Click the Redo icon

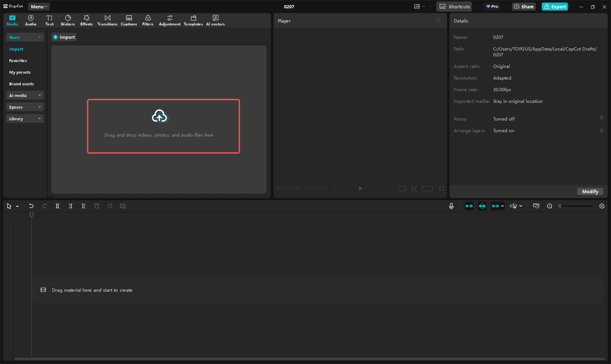click(44, 206)
